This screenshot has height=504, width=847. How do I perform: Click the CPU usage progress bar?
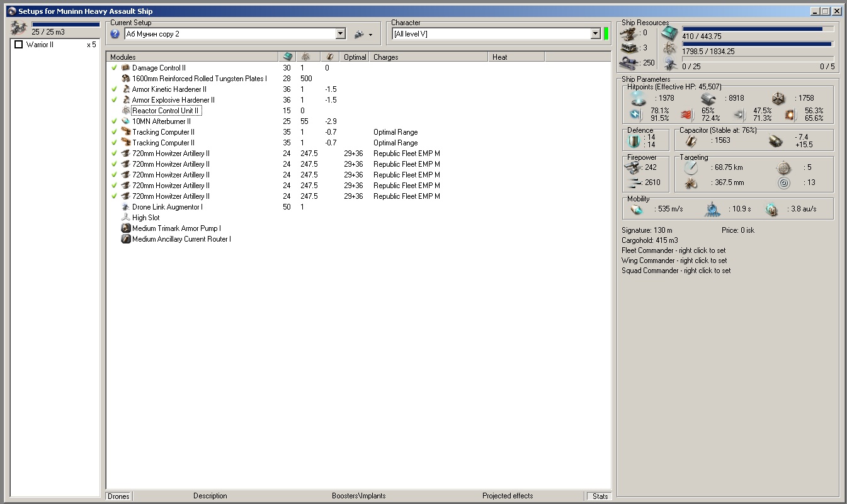(758, 28)
